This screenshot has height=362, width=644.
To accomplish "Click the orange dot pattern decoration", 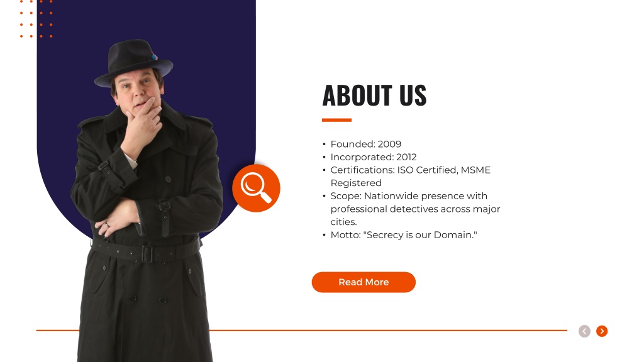I will (x=36, y=19).
